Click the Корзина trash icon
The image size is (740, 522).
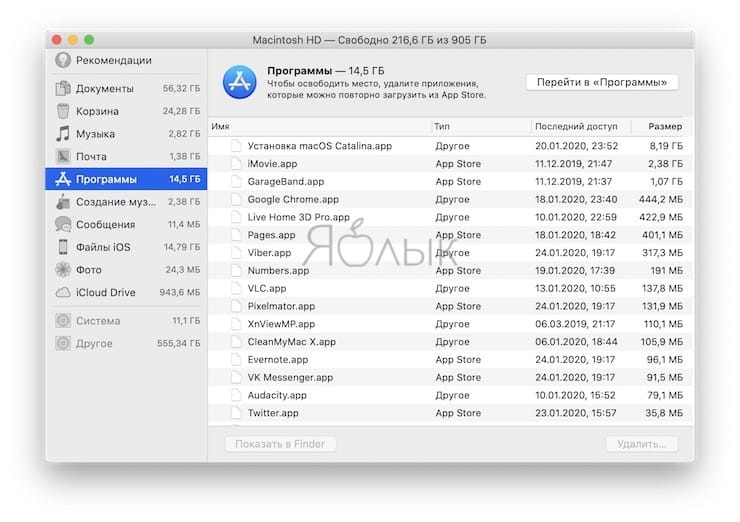point(63,111)
